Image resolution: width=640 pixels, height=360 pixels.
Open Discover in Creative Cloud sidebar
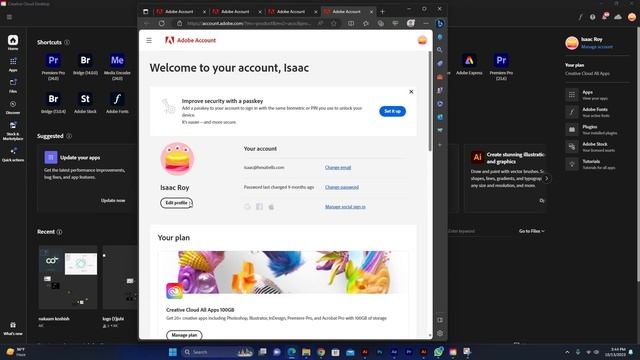[13, 107]
